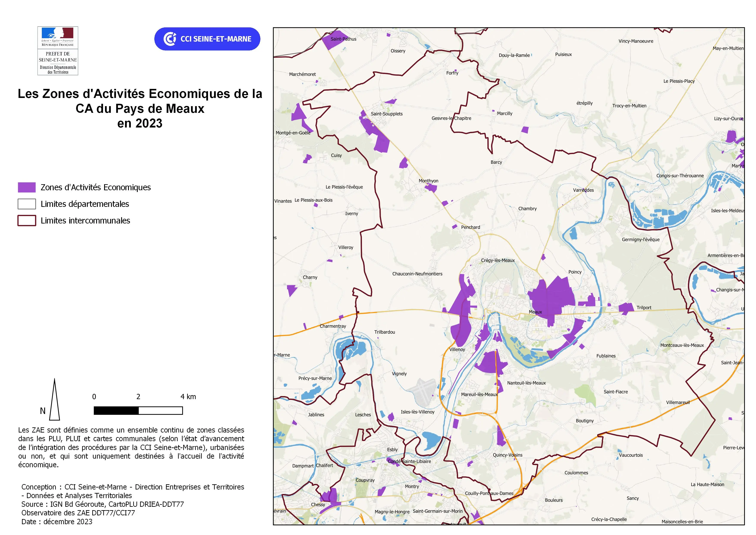
Task: Click the 'Vaucourtois' map label
Action: (x=631, y=455)
